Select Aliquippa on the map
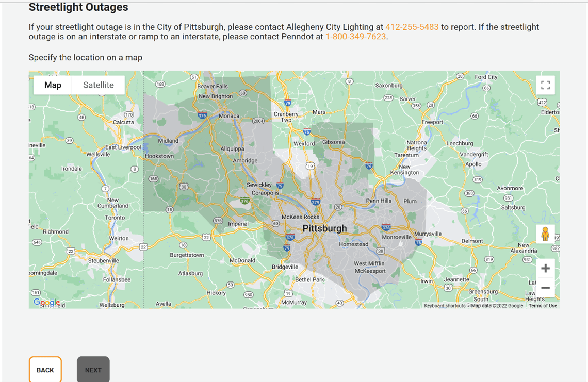The height and width of the screenshot is (382, 588). (x=232, y=148)
